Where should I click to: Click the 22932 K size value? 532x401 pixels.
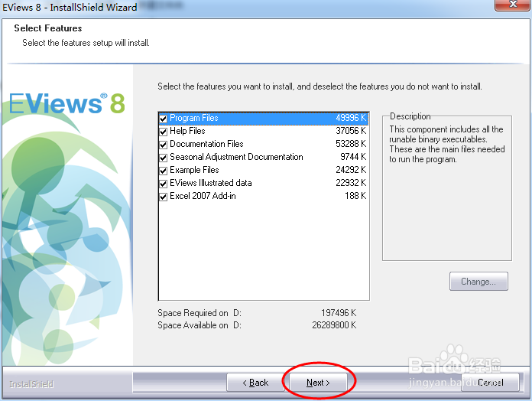(351, 183)
